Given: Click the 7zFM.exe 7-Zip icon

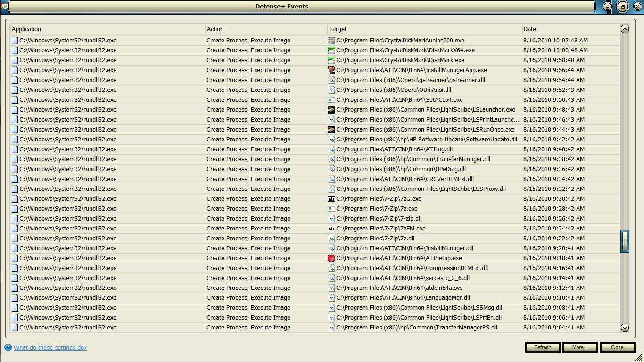Looking at the screenshot, I should 331,229.
